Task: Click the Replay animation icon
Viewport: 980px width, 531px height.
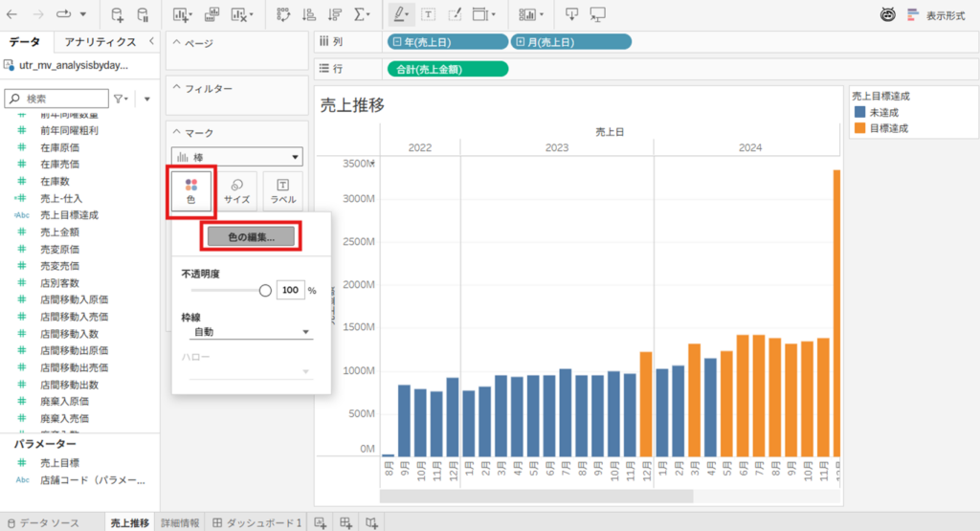Action: pyautogui.click(x=64, y=13)
